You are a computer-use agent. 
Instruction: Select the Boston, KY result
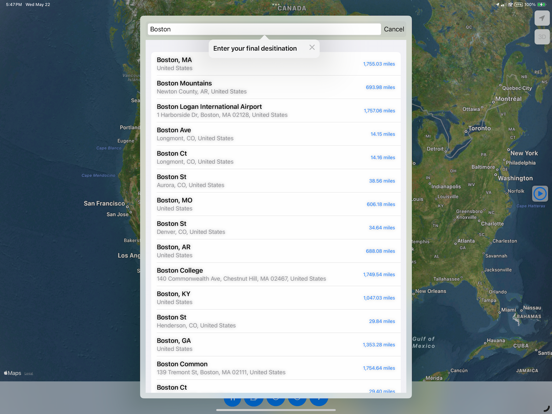276,298
